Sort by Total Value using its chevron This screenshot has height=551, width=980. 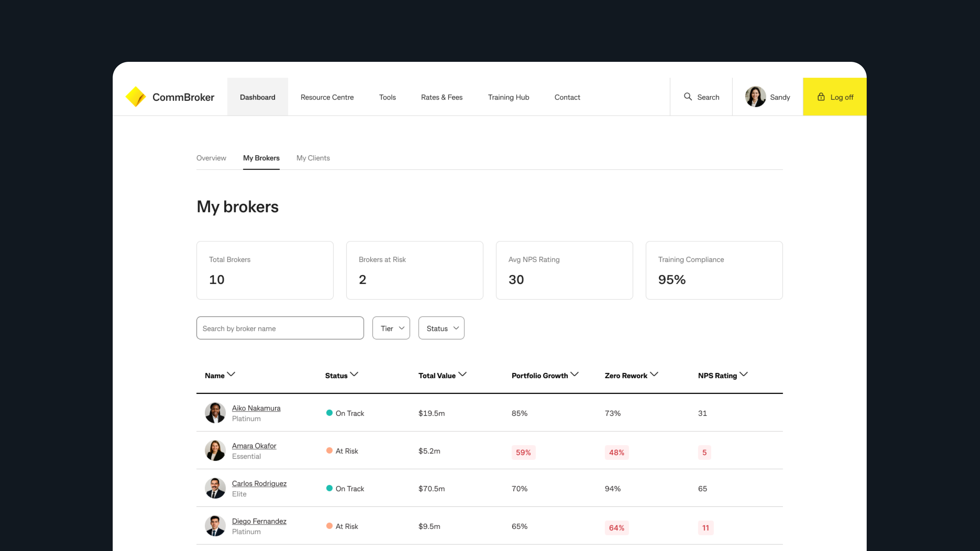click(x=463, y=374)
